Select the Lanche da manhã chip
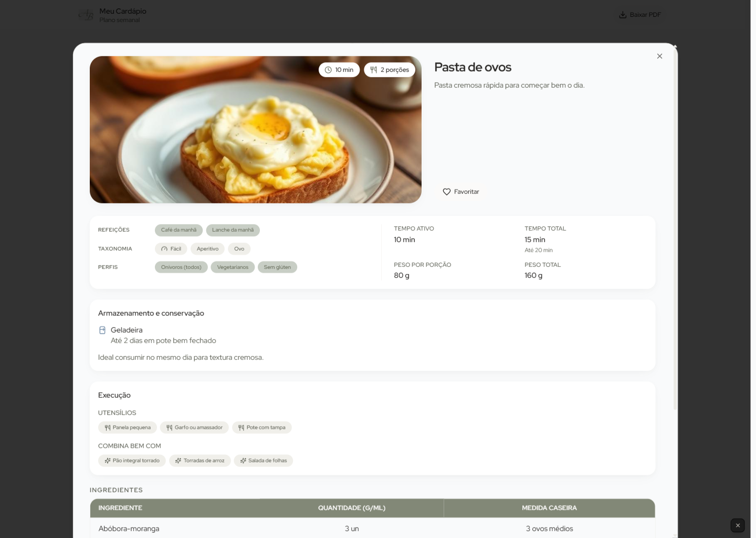This screenshot has width=756, height=538. [233, 230]
